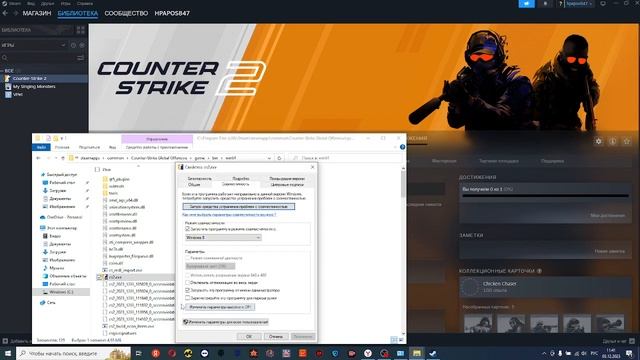This screenshot has height=360, width=640.
Task: Open OneDrive - Personal in navigation pane
Action: 64,217
